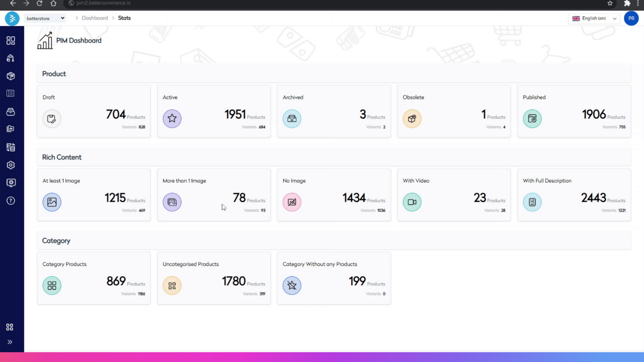Click the No Image card icon
This screenshot has width=644, height=362.
coord(292,202)
